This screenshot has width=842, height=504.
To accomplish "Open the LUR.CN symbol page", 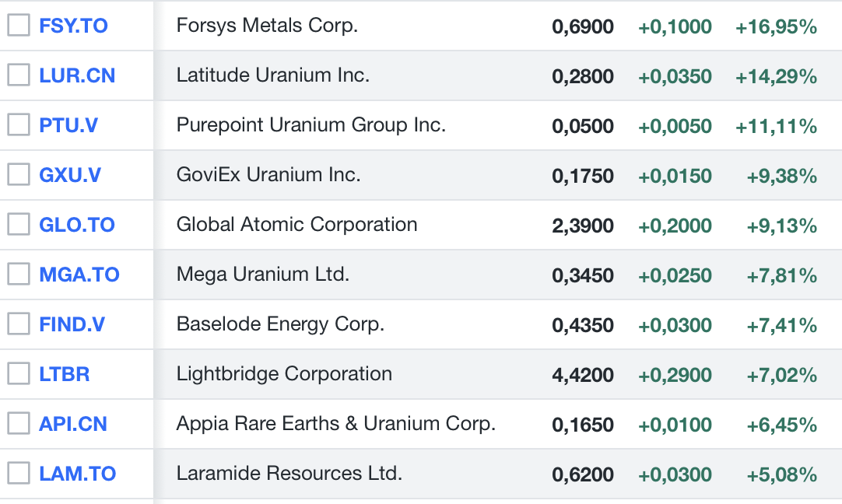I will click(x=77, y=75).
